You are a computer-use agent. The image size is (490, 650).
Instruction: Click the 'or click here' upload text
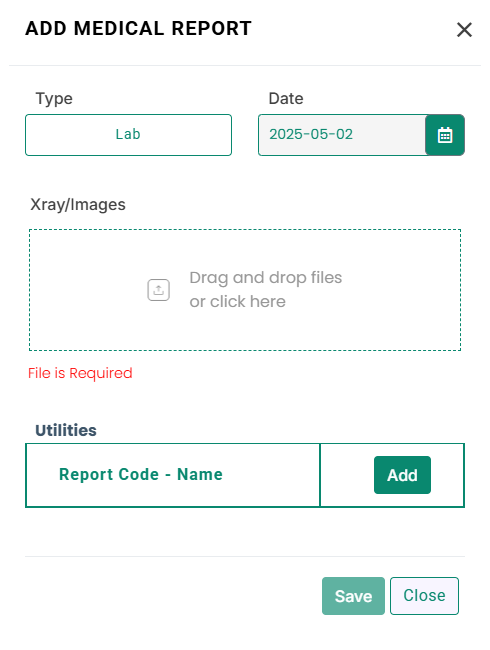point(238,301)
